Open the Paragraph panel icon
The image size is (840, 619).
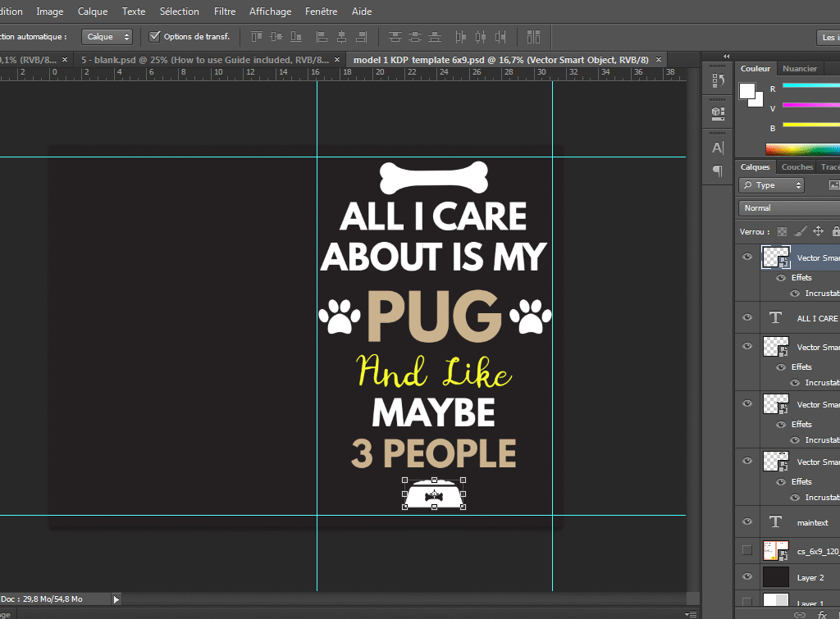718,171
